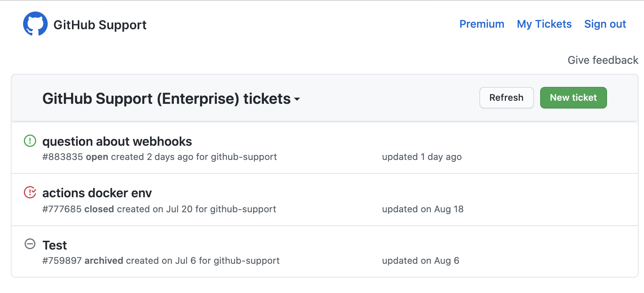Image resolution: width=644 pixels, height=293 pixels.
Task: Open the archived Test ticket
Action: pos(55,245)
